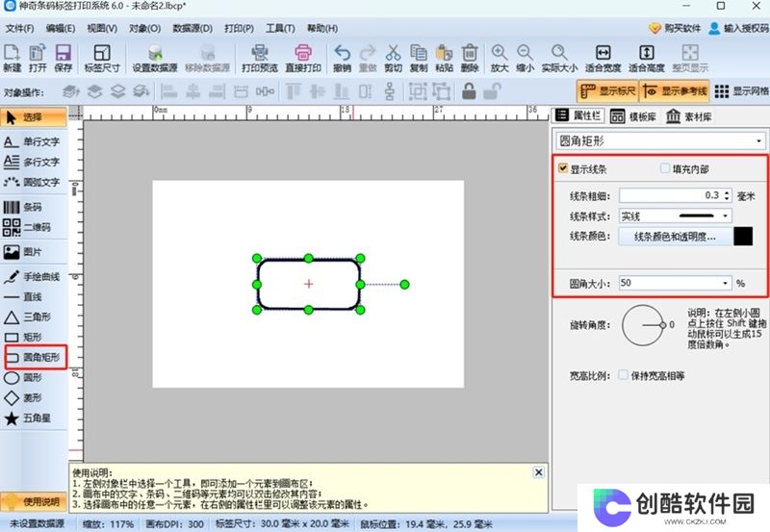Click the 粘贴 paste icon
Viewport: 770px width, 532px height.
coord(444,58)
